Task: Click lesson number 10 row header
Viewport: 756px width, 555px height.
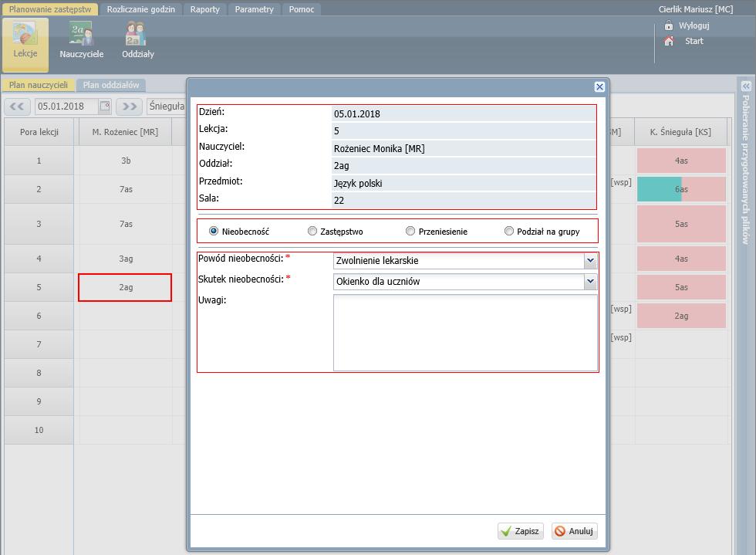Action: pos(39,430)
